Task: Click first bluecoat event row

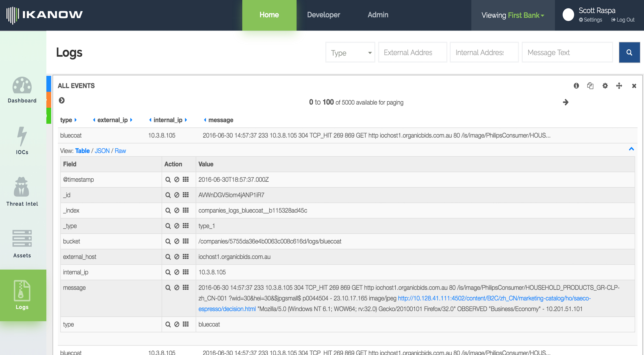Action: (348, 135)
